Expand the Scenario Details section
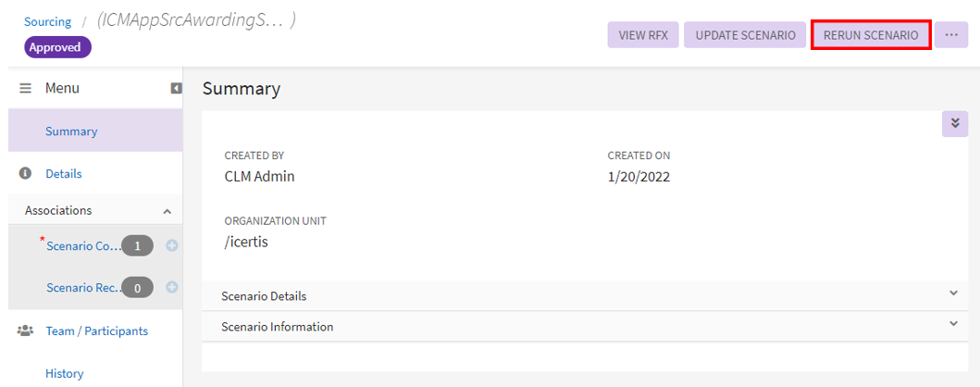Image resolution: width=980 pixels, height=387 pixels. click(954, 293)
